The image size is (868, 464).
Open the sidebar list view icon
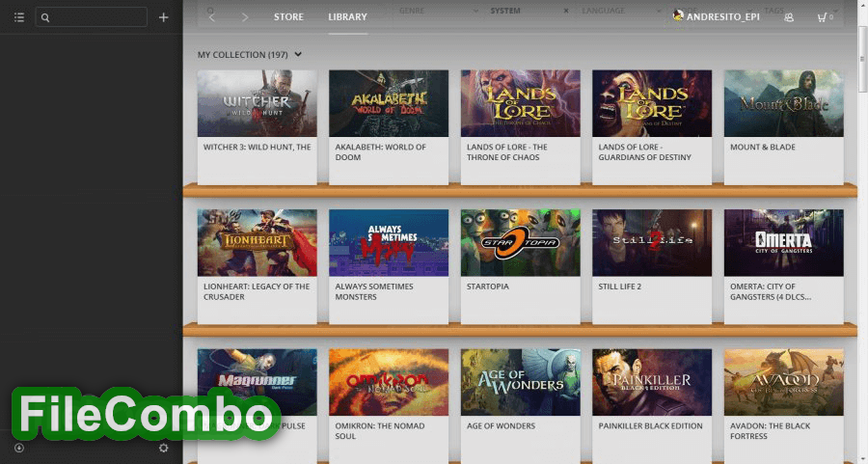19,17
